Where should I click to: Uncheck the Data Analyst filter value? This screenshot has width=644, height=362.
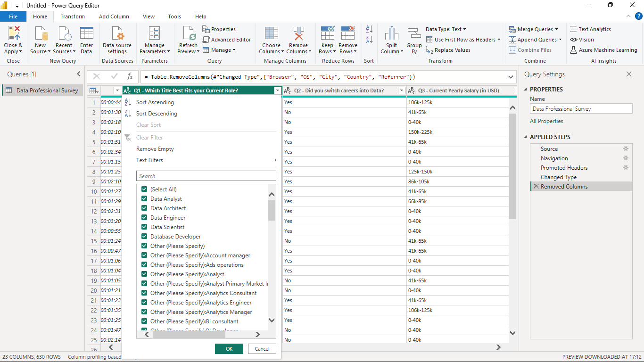144,199
